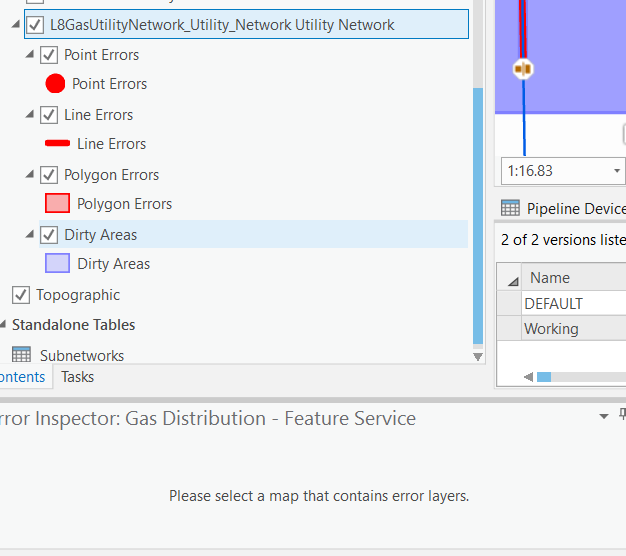The image size is (626, 556).
Task: Click the gas device symbol on map
Action: (523, 69)
